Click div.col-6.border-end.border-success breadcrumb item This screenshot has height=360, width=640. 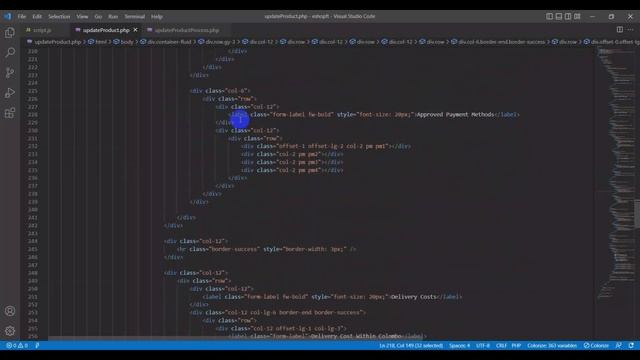tap(501, 42)
